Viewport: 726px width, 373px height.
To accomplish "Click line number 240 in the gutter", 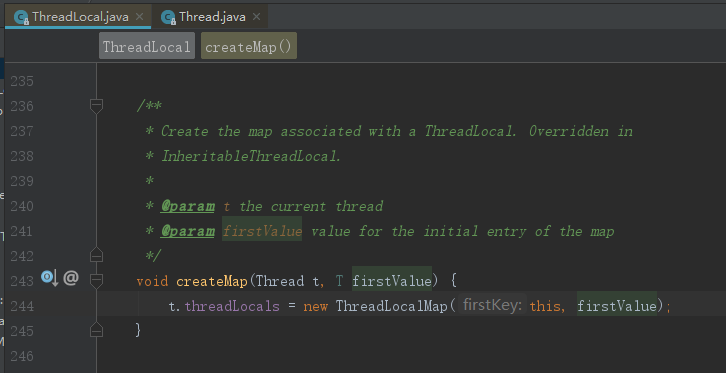I will (22, 206).
